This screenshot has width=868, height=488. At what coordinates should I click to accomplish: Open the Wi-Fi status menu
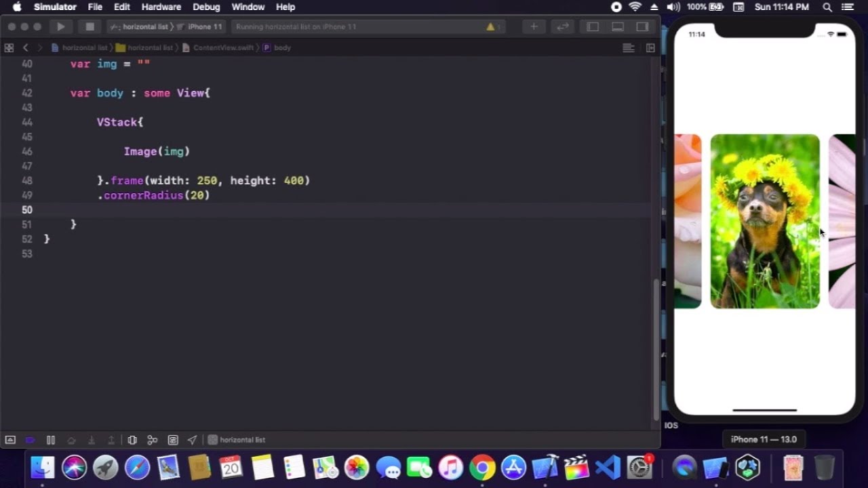click(x=635, y=7)
